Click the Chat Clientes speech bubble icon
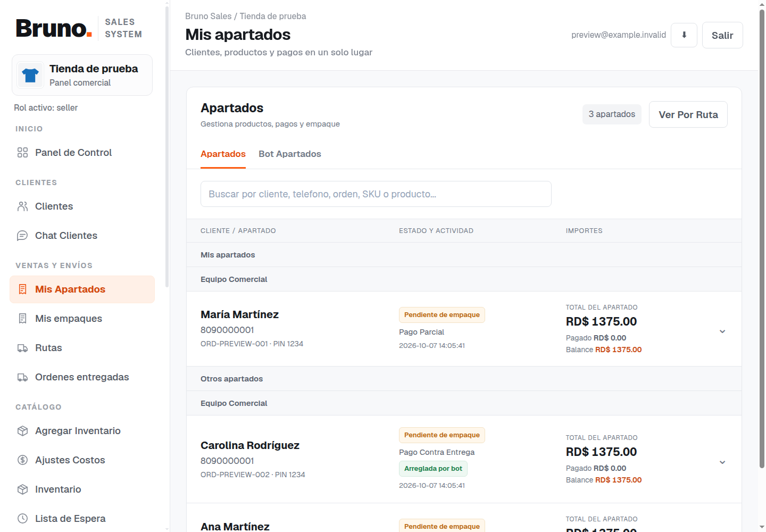Screen dimensions: 766x532 coord(22,236)
